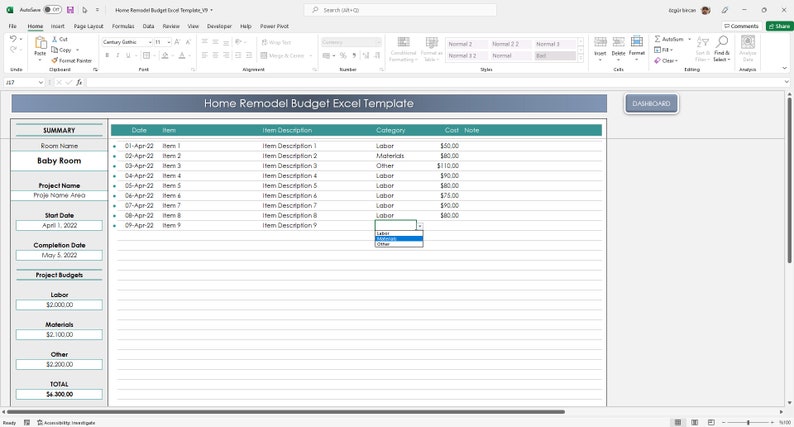Open the Formulas ribbon tab

(x=123, y=26)
